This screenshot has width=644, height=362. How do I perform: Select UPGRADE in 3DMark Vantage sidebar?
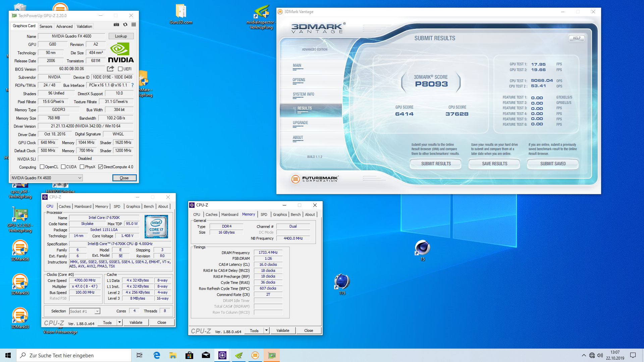click(300, 123)
